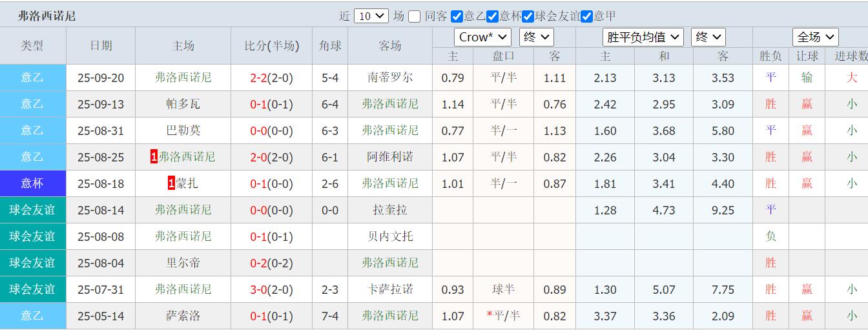Uncheck the 意甲 league filter

coord(586,16)
